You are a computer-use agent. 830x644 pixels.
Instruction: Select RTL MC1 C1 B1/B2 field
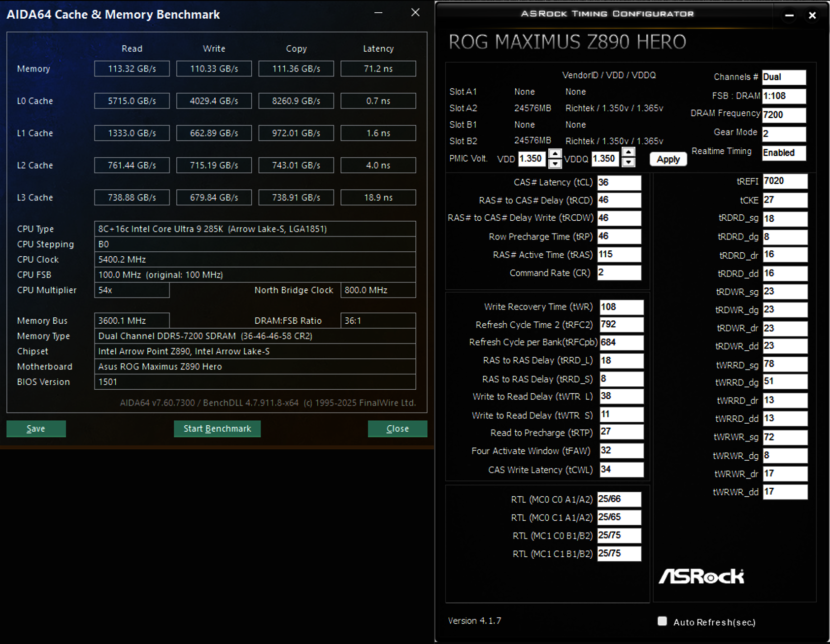619,554
